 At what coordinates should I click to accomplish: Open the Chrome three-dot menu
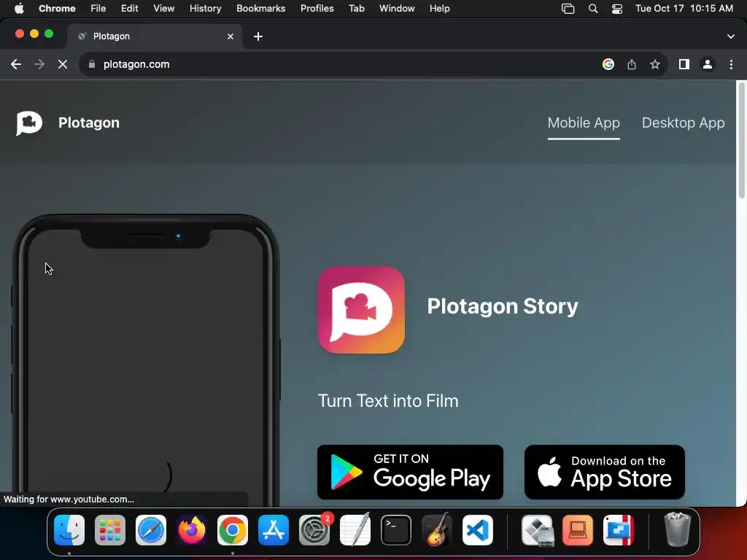(x=731, y=64)
